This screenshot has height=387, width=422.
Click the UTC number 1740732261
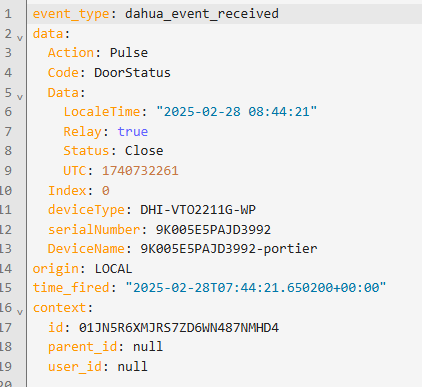tap(140, 171)
